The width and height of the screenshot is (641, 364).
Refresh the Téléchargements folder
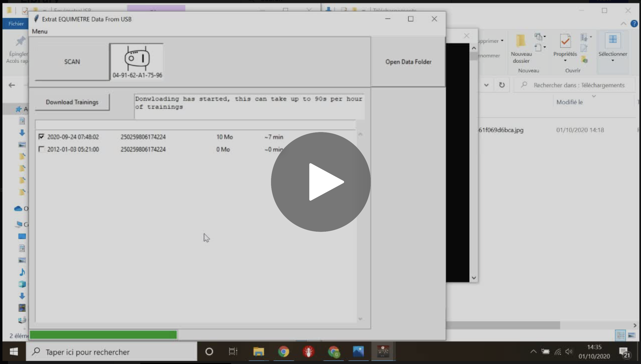coord(502,85)
